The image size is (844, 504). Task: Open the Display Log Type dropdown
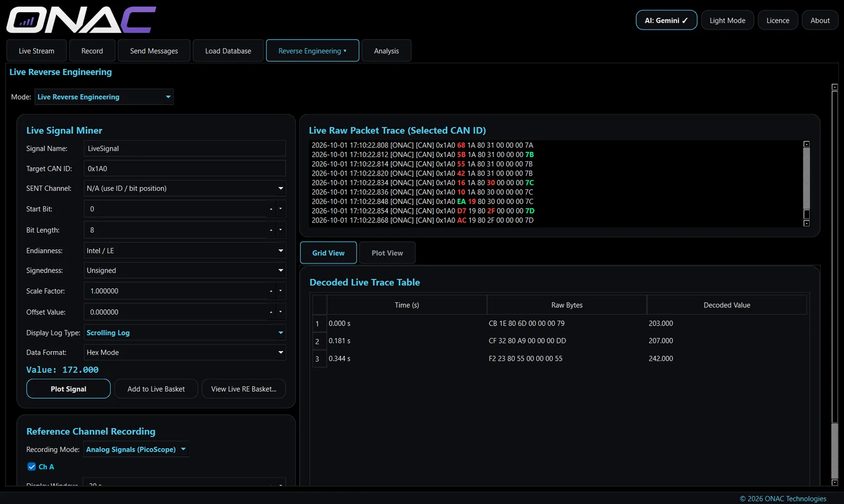click(185, 333)
